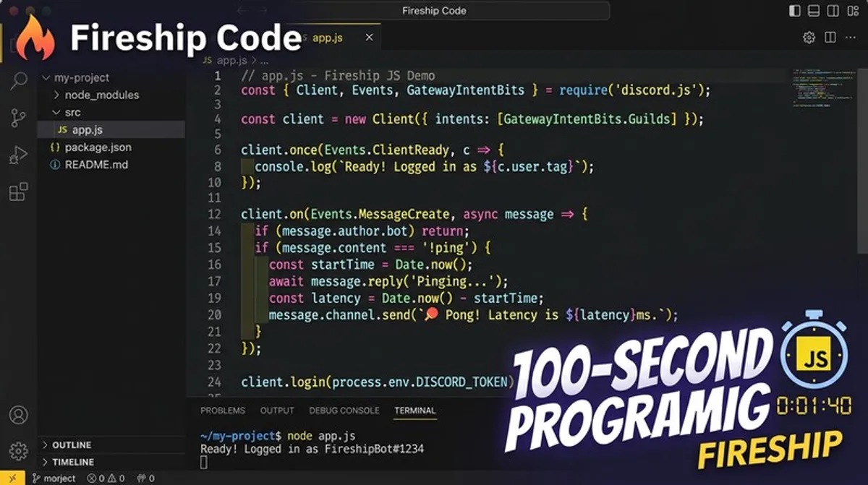This screenshot has height=485, width=868.
Task: Open the Extensions view
Action: pos(19,192)
